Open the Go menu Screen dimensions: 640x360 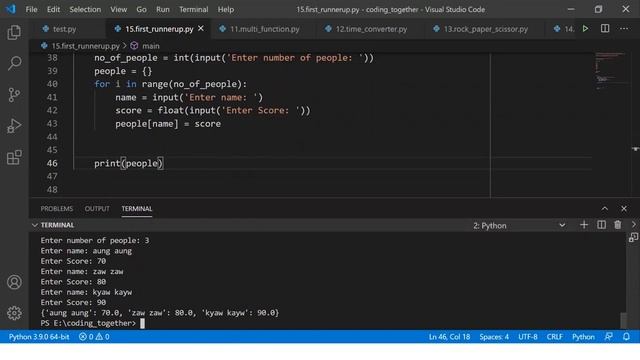click(141, 9)
